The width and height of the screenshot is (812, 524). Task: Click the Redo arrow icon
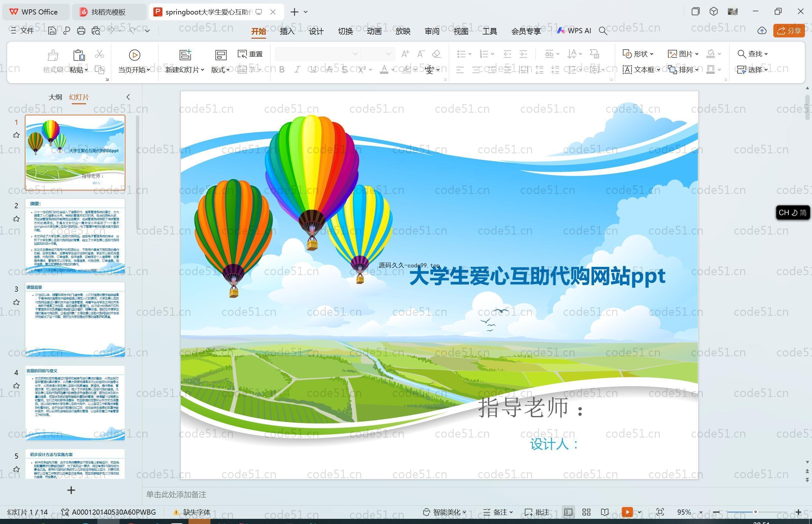tap(133, 31)
